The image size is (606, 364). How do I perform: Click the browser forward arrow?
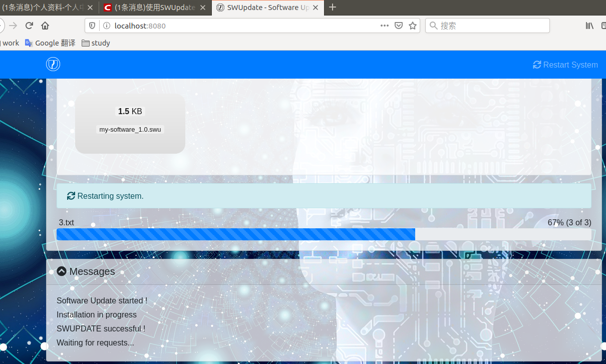coord(13,26)
